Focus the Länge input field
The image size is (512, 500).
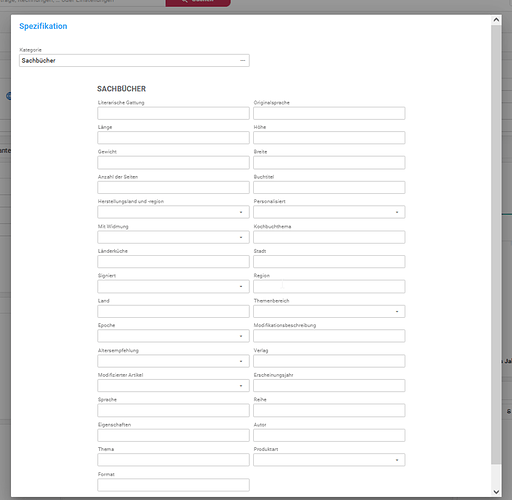click(173, 138)
